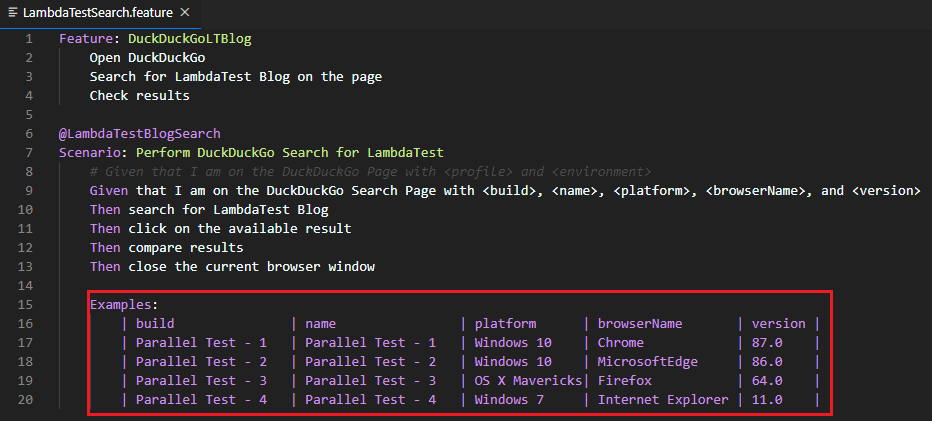Close the LambdaTestSearch.feature tab
932x421 pixels.
click(x=183, y=12)
